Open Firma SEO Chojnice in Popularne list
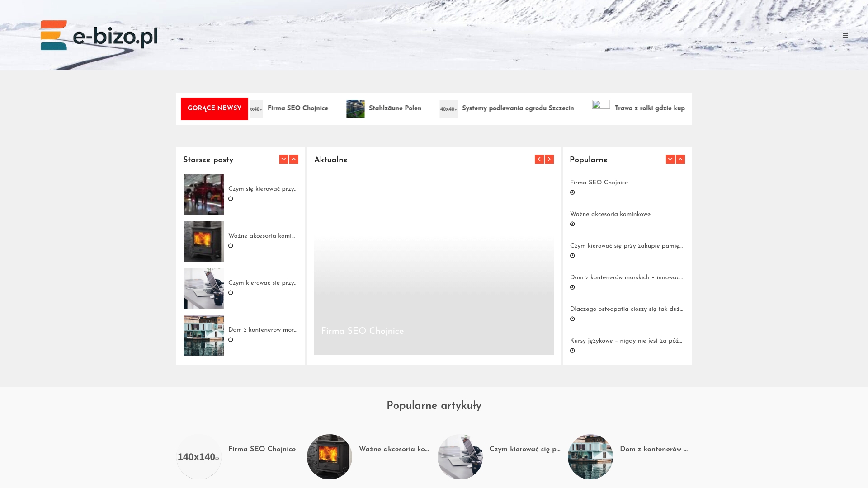Viewport: 868px width, 488px height. [599, 183]
